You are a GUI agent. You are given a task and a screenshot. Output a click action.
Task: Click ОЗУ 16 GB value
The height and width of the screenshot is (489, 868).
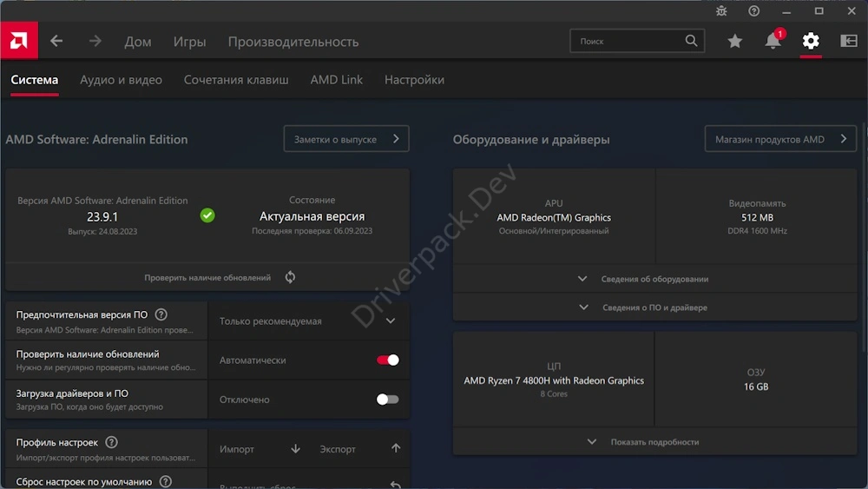[x=756, y=387]
